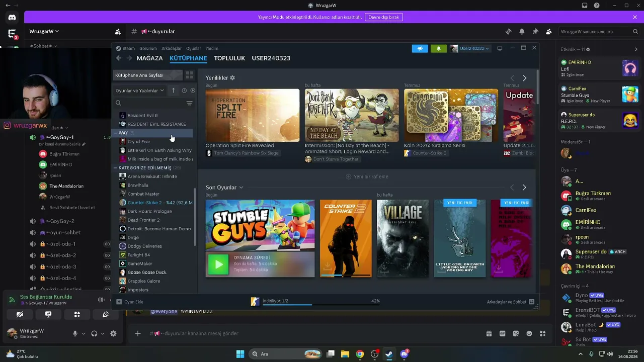
Task: Add attachment with plus button in Discord message bar
Action: click(137, 333)
